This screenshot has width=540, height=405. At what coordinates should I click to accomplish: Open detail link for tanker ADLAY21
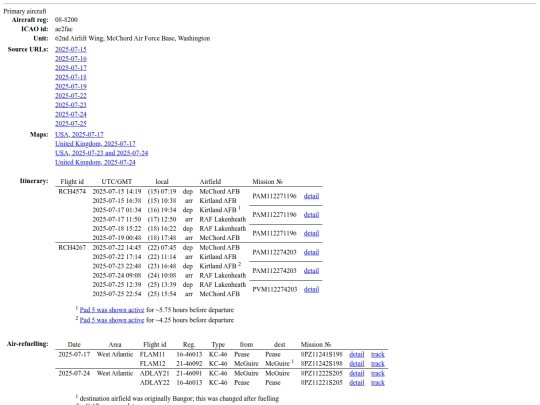[x=356, y=373]
